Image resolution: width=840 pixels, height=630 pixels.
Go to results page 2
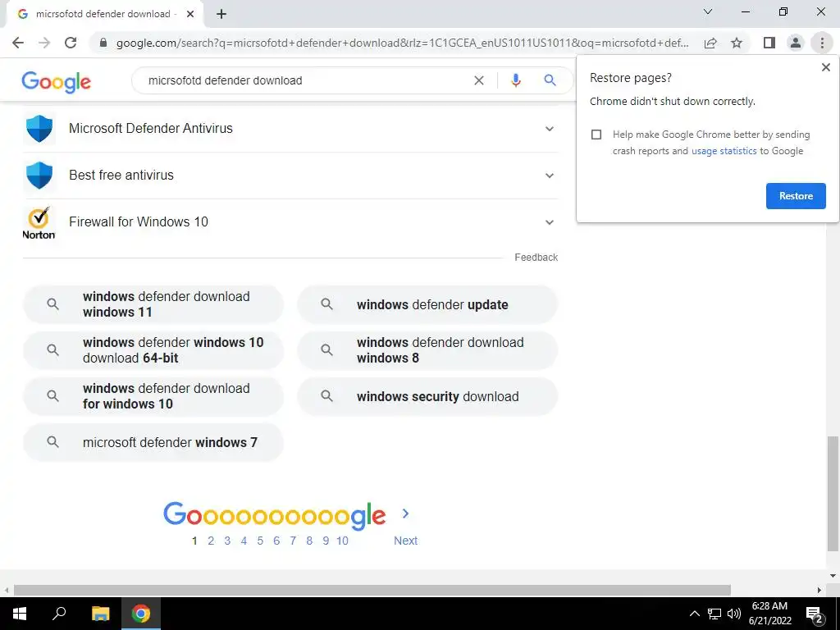click(x=211, y=541)
